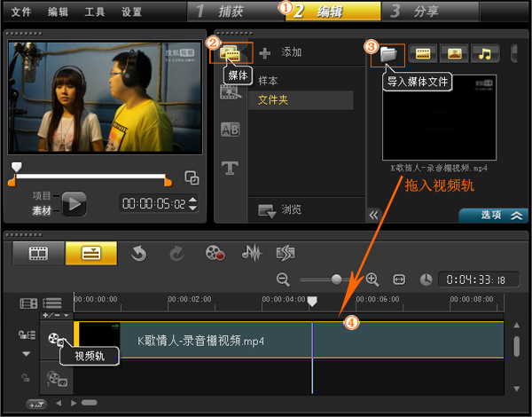Click the timeline scroll right arrow
Image resolution: width=532 pixels, height=417 pixels.
[x=74, y=403]
